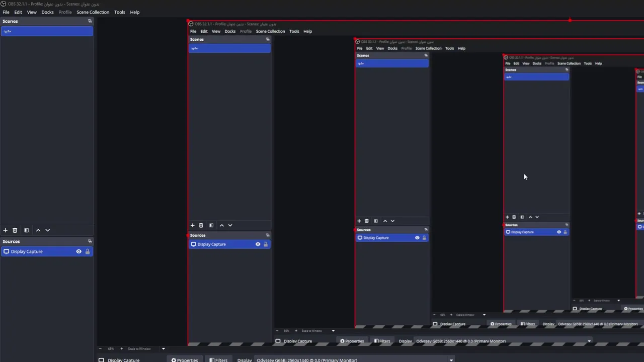Move scene down in main Scenes toolbar
The width and height of the screenshot is (644, 362).
(47, 230)
